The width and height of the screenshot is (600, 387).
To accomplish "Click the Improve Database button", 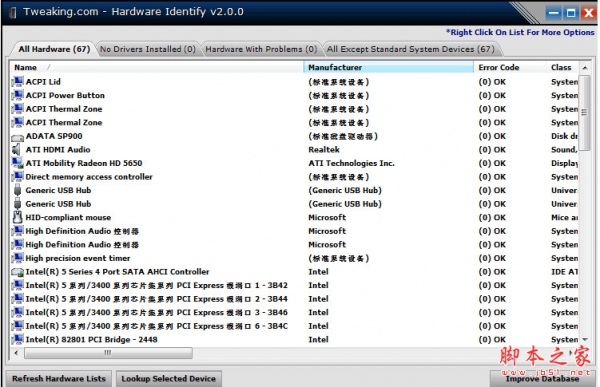I will (x=542, y=379).
